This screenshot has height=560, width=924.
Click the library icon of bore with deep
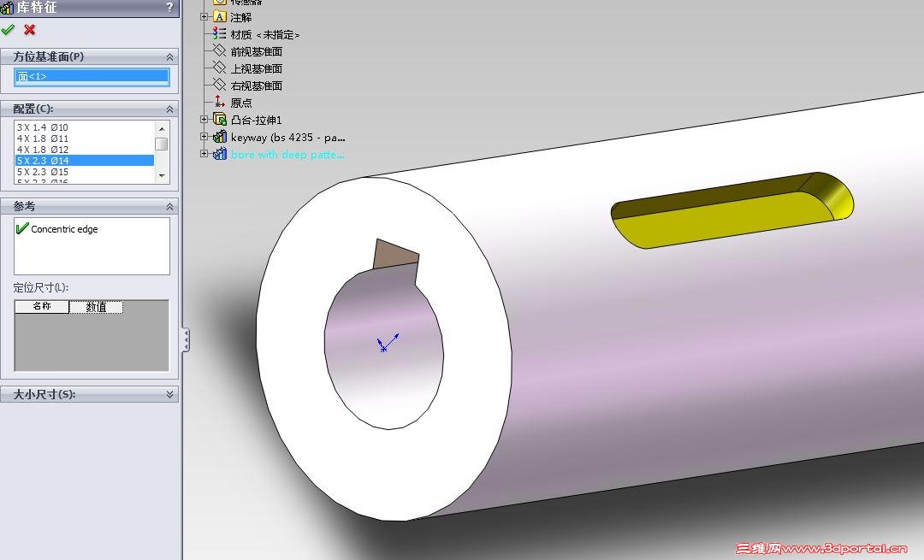click(219, 154)
